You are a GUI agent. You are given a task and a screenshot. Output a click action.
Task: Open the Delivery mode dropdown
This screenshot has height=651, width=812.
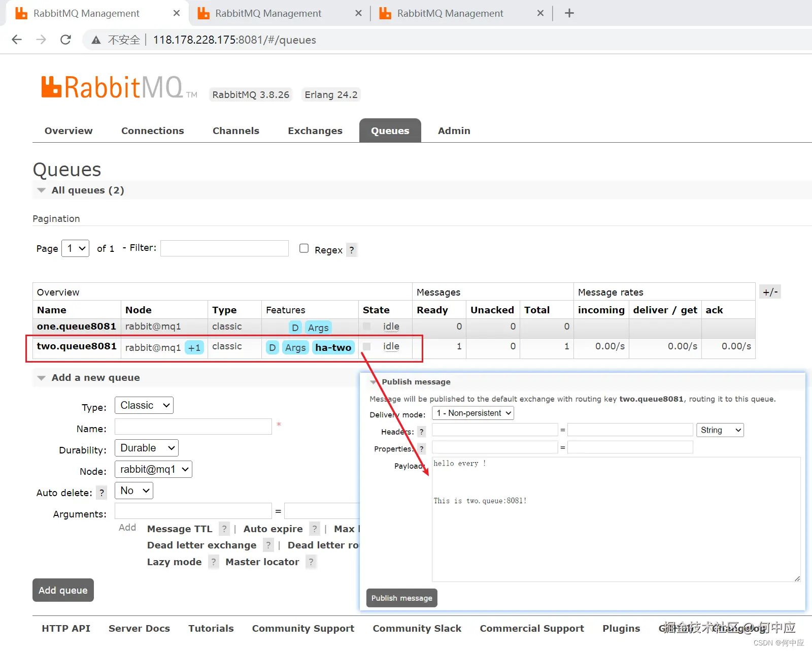pyautogui.click(x=473, y=413)
